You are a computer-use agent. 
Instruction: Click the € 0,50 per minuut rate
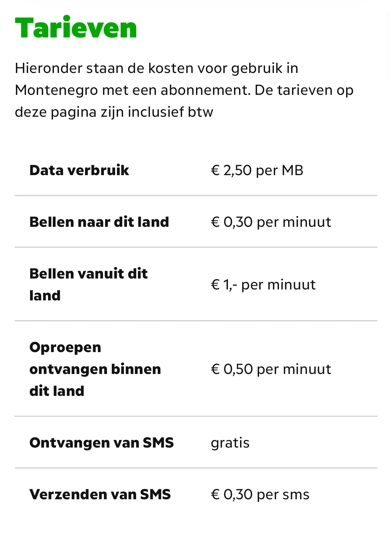click(271, 369)
